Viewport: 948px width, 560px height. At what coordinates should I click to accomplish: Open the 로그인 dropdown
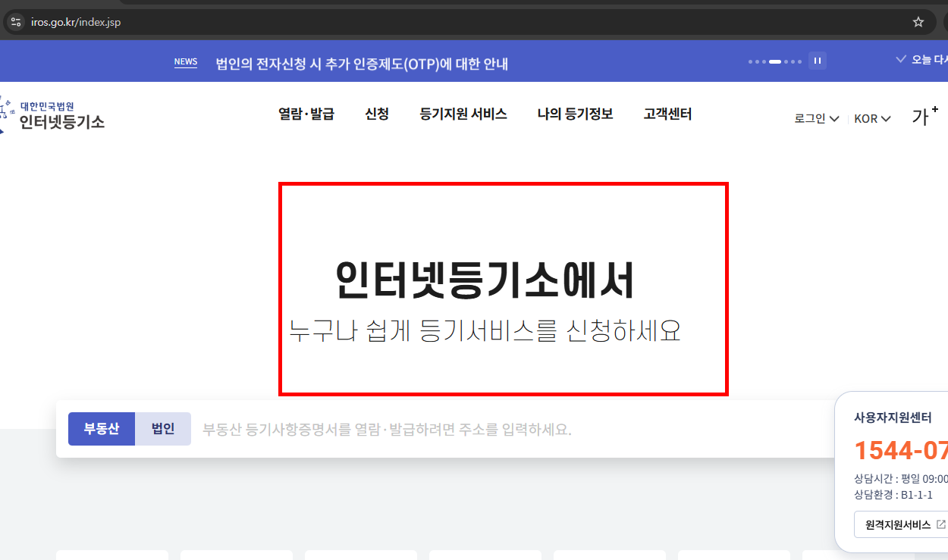click(x=815, y=118)
